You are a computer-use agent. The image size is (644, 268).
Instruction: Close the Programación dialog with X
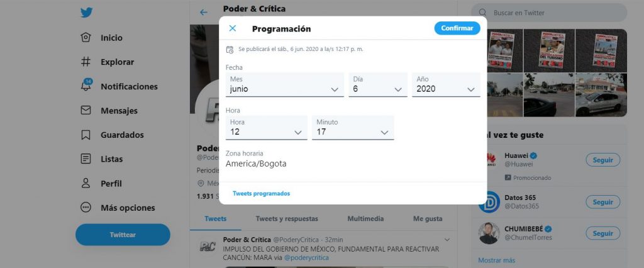(233, 28)
